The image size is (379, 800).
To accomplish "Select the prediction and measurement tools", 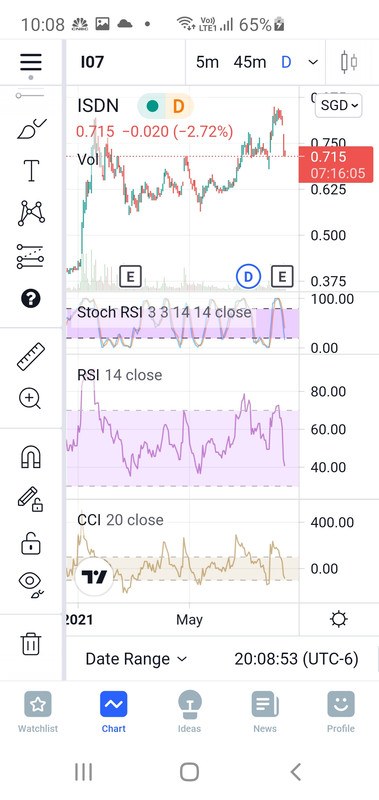I will tap(31, 257).
